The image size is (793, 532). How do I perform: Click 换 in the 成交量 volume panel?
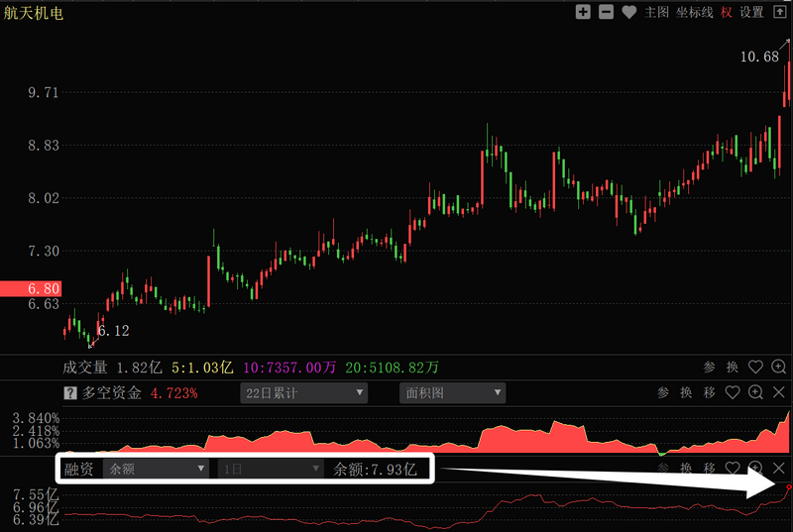pyautogui.click(x=733, y=368)
